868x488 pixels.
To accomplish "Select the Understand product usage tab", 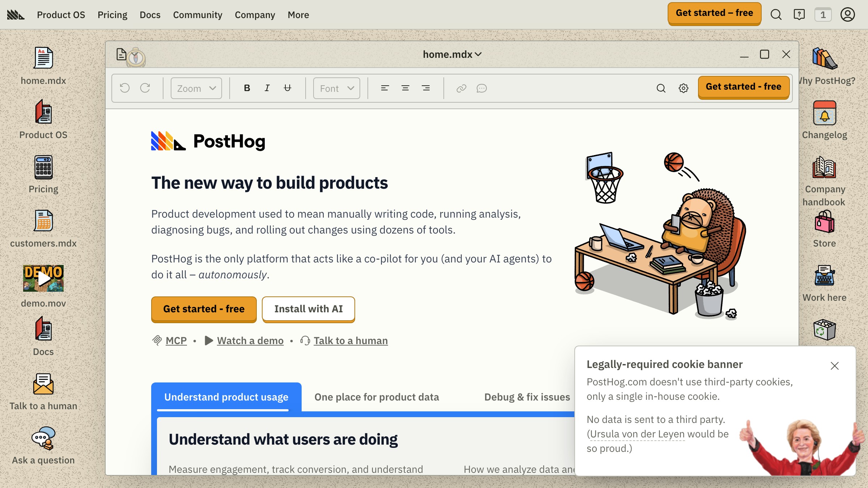I will [226, 397].
